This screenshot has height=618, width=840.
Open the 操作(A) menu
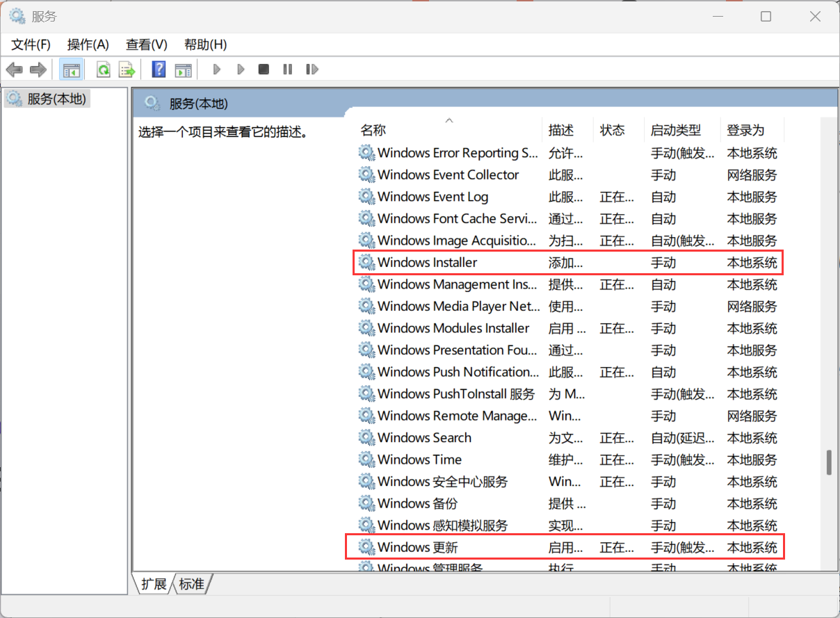(x=88, y=44)
